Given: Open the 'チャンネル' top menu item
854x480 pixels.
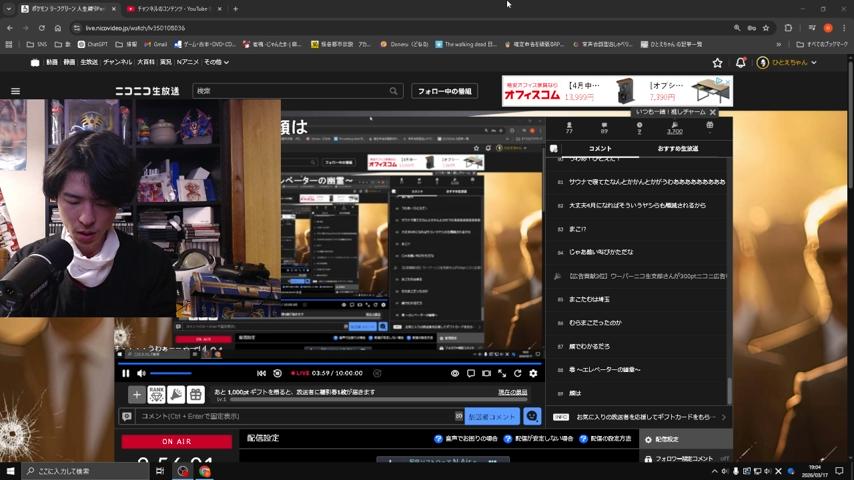Looking at the screenshot, I should point(117,62).
